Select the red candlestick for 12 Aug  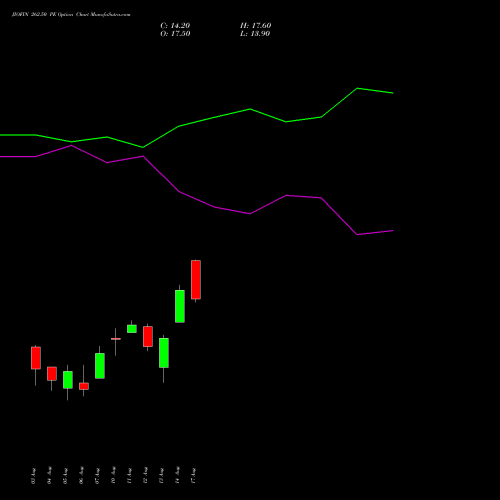[x=148, y=336]
